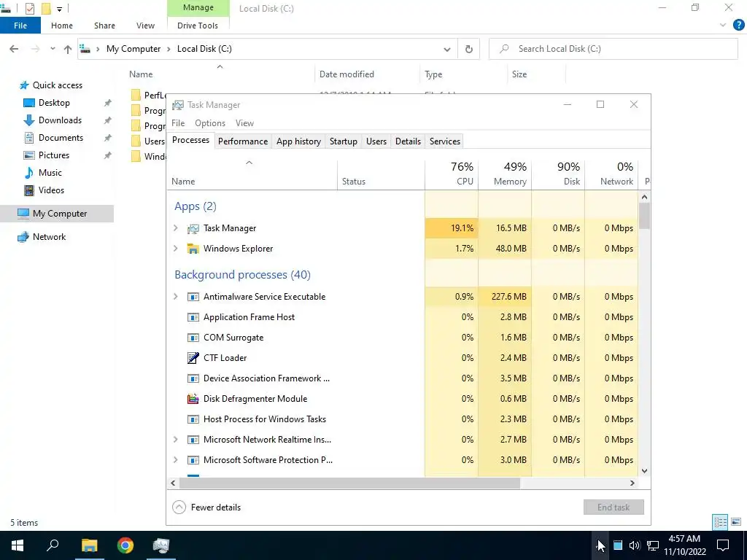Expand Antimalware Service Executable row
This screenshot has height=560, width=747.
tap(175, 297)
